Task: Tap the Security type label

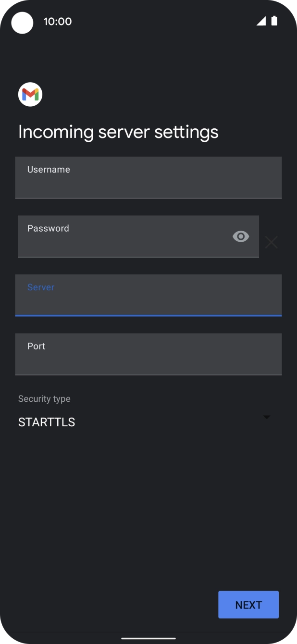Action: point(44,398)
